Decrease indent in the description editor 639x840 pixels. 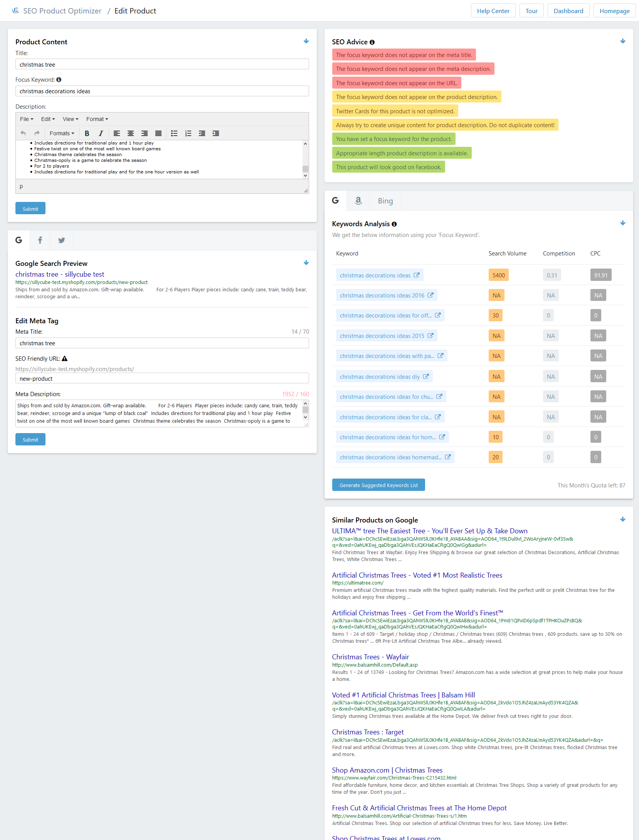pos(202,133)
